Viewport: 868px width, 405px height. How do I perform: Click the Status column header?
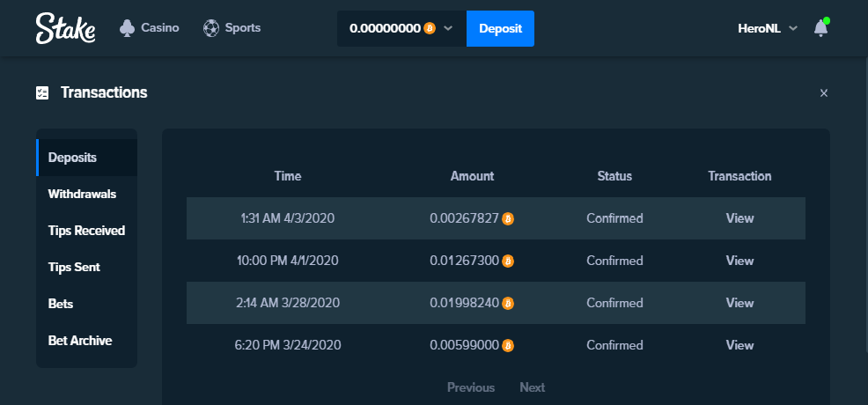pyautogui.click(x=614, y=176)
